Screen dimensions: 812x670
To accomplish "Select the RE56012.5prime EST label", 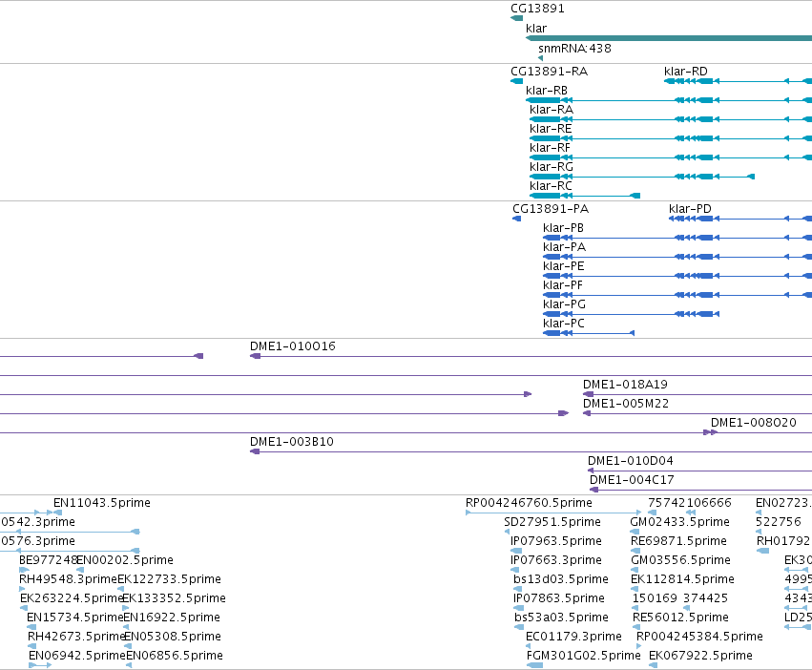I will point(681,618).
